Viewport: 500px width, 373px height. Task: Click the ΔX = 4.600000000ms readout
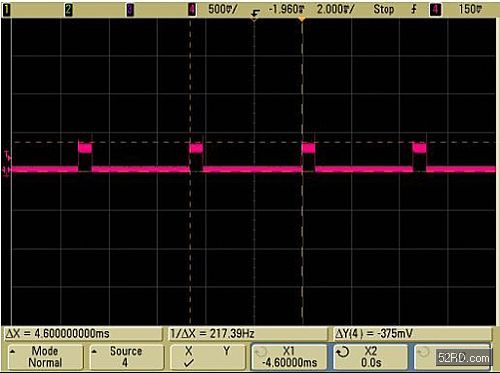pos(57,333)
